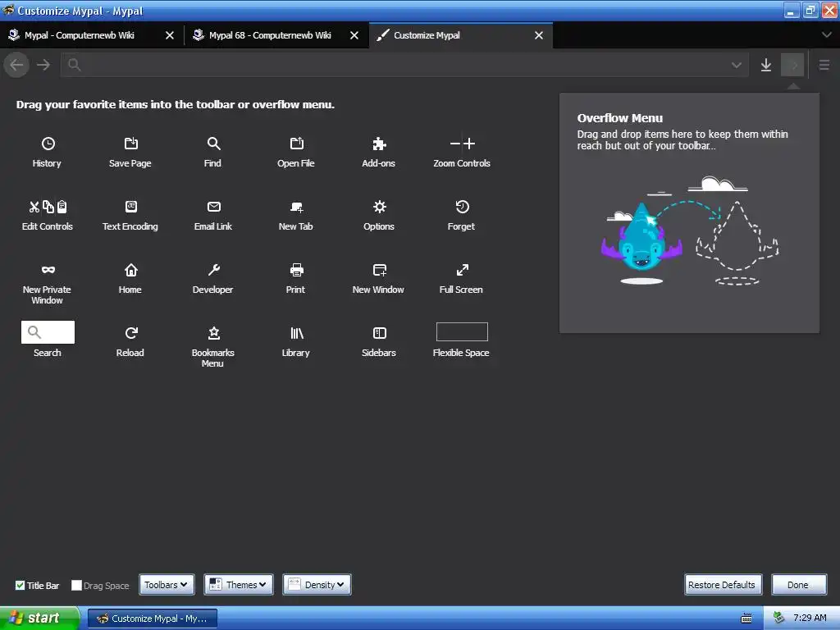Click the overflow menu chevron button
The height and width of the screenshot is (630, 840).
coord(792,66)
